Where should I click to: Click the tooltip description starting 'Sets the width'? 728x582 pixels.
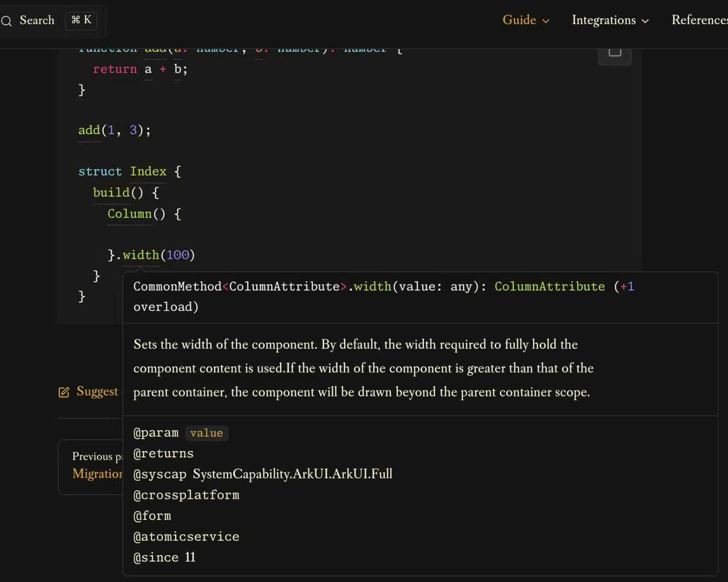coord(363,368)
